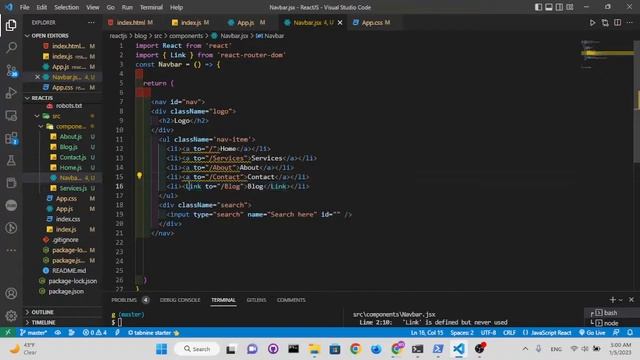Open About.js in the file tree
The height and width of the screenshot is (360, 640).
71,137
